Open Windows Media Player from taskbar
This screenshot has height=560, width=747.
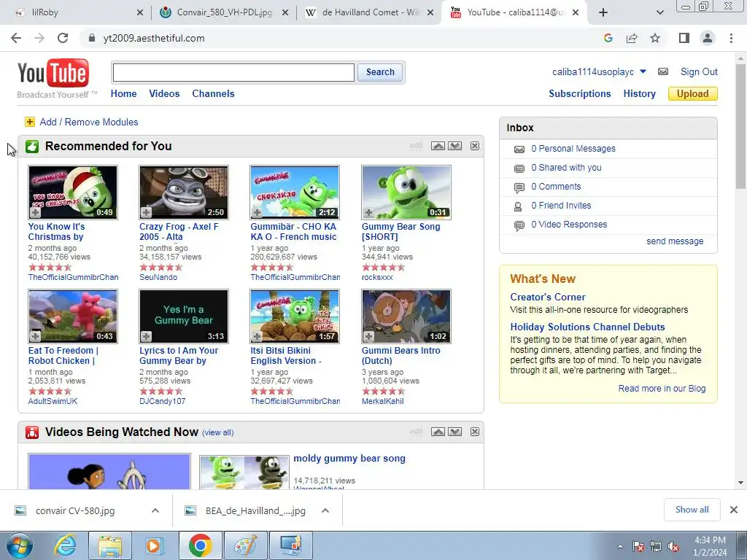[155, 545]
